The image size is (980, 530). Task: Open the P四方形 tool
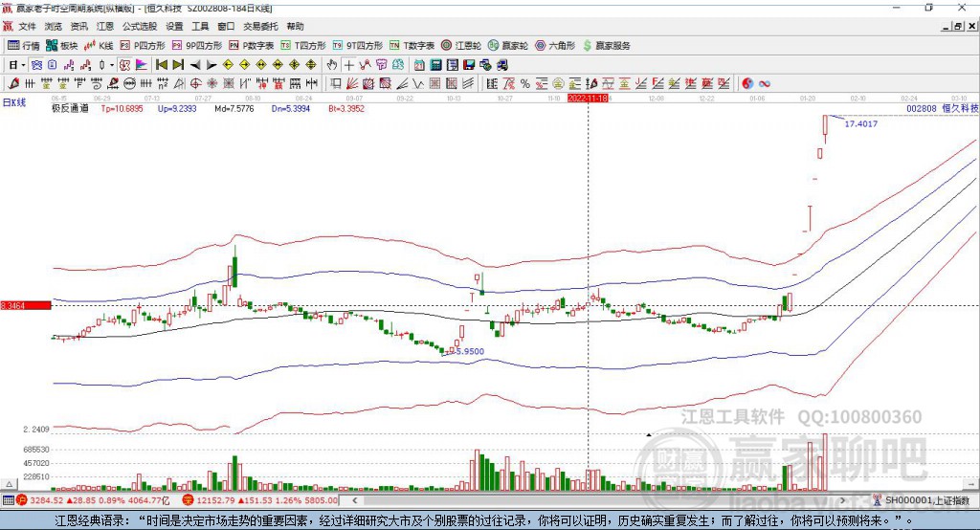click(x=143, y=46)
